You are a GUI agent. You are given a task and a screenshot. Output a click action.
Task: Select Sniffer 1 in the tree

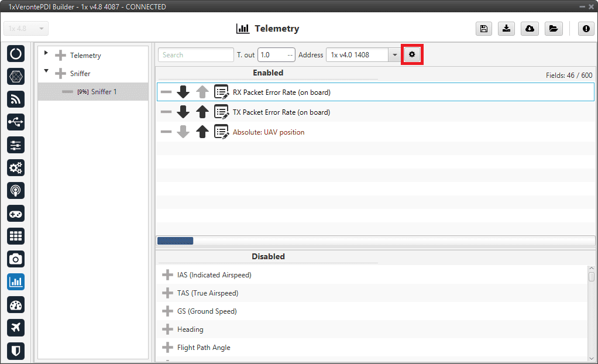point(98,92)
